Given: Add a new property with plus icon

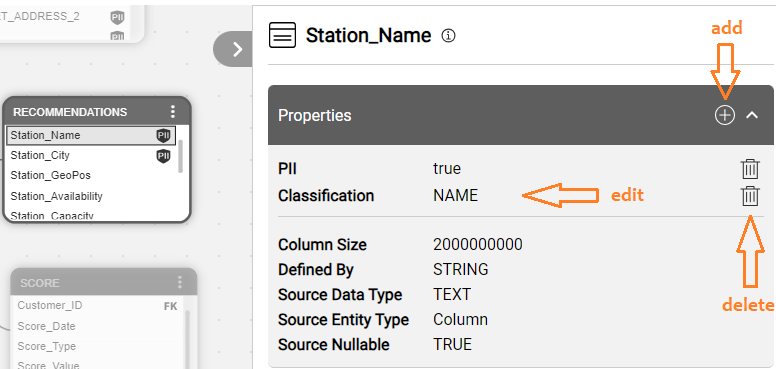Looking at the screenshot, I should pos(725,115).
